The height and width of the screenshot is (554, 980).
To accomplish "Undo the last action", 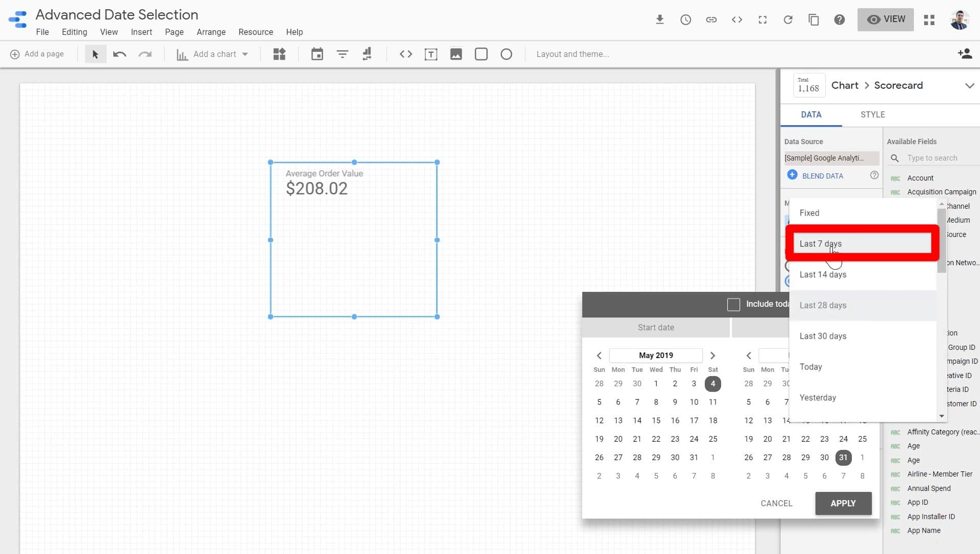I will pyautogui.click(x=119, y=54).
